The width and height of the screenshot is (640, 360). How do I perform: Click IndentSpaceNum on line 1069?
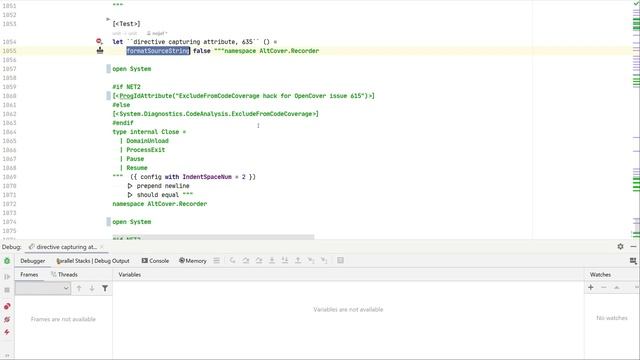coord(207,177)
